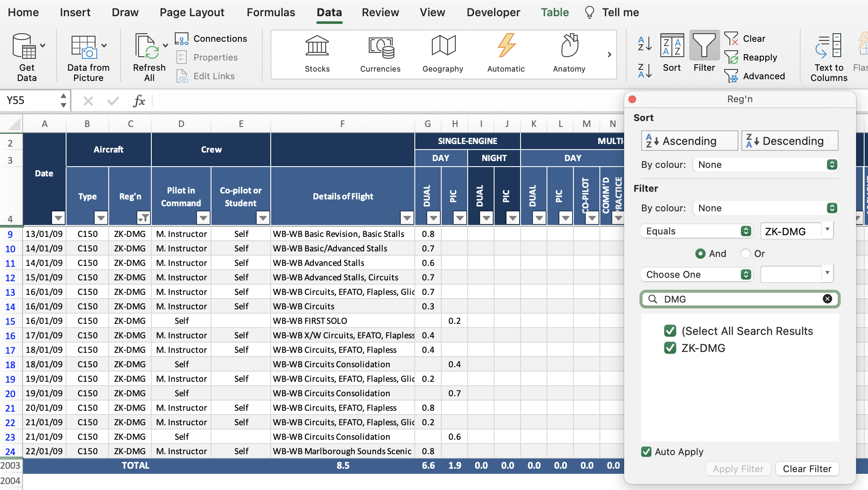Open the Home tab

coord(23,12)
